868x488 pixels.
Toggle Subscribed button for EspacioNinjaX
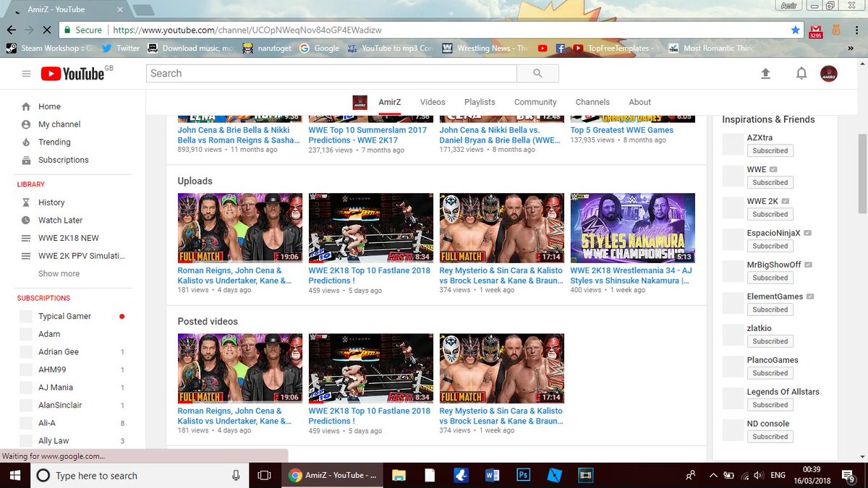770,246
